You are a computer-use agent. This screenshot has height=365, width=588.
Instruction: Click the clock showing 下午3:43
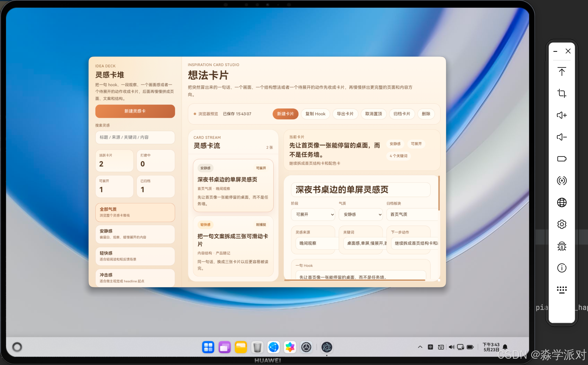pos(491,345)
